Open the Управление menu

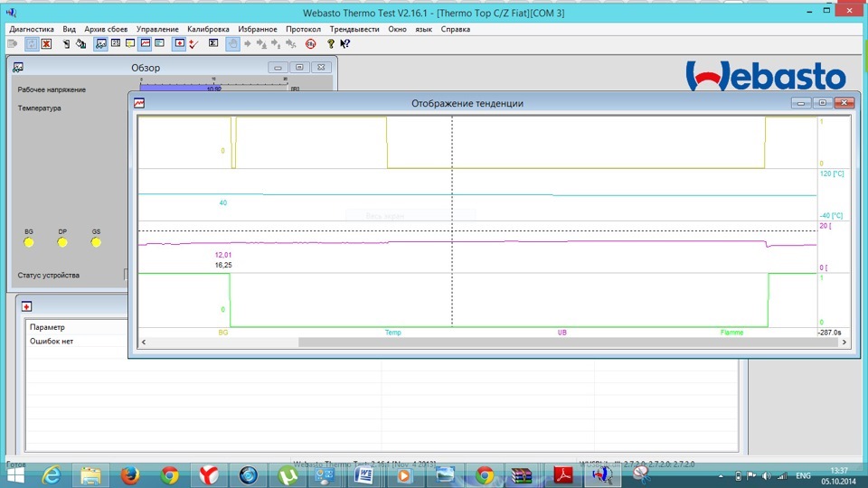click(x=157, y=29)
